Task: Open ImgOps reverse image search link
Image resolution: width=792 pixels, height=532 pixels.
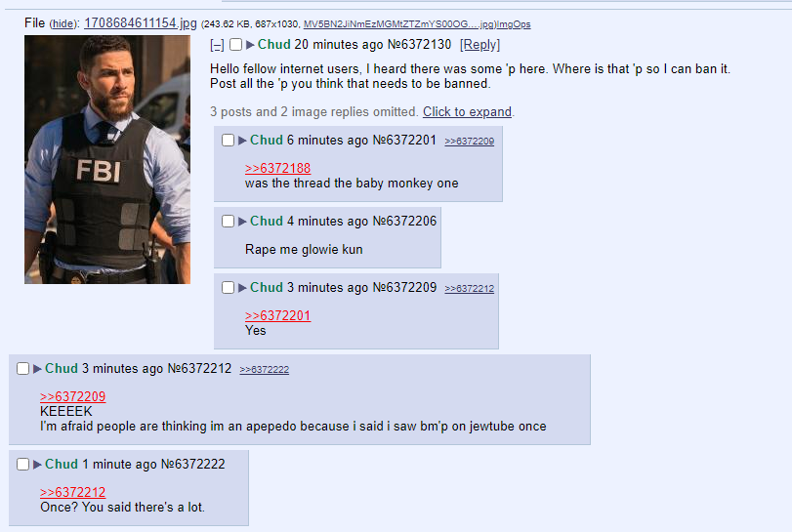Action: pyautogui.click(x=514, y=24)
